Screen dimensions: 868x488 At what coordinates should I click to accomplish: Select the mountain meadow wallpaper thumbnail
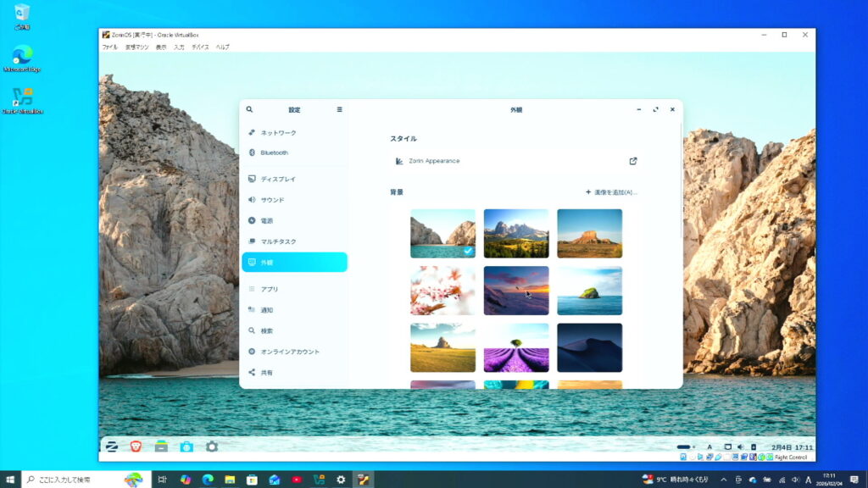click(516, 233)
